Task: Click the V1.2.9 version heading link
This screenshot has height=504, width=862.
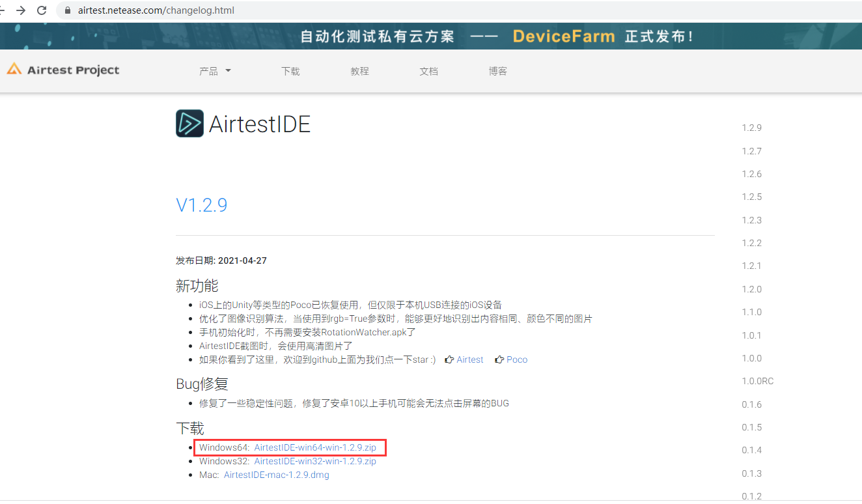Action: pyautogui.click(x=201, y=205)
